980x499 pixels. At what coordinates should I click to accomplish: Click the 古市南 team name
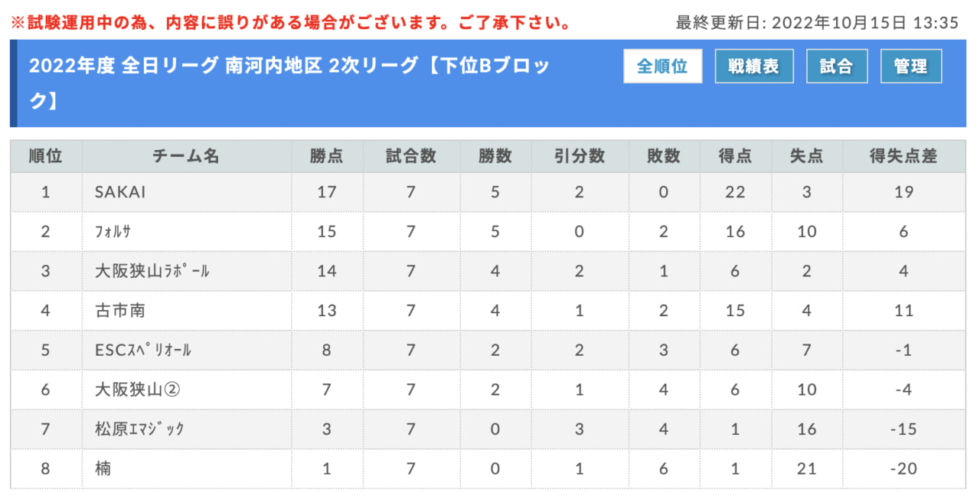pos(120,311)
